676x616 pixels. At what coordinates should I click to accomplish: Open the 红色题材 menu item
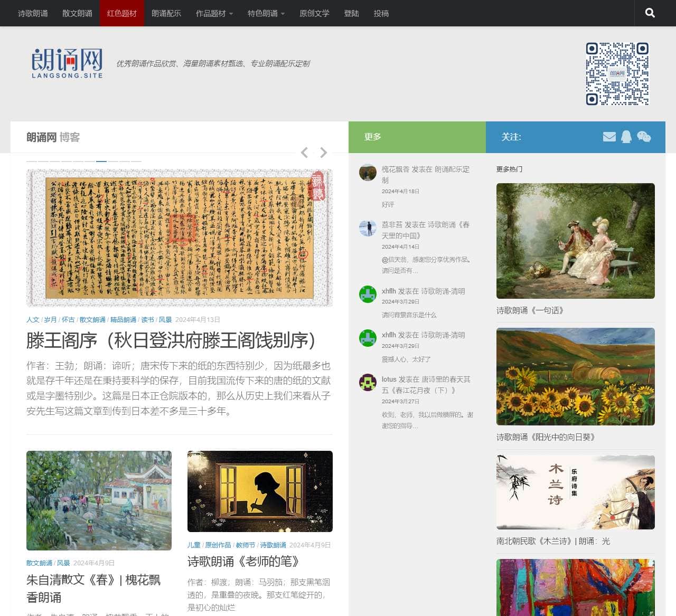pos(121,13)
